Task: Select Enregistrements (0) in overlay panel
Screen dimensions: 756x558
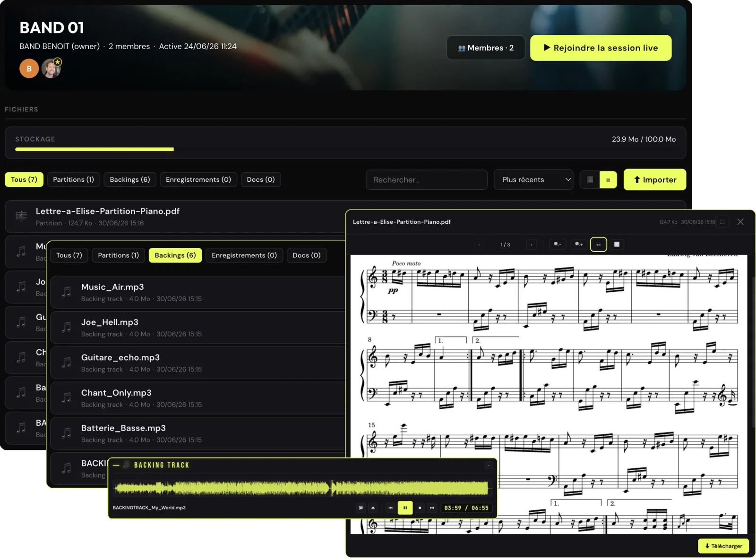Action: tap(244, 255)
